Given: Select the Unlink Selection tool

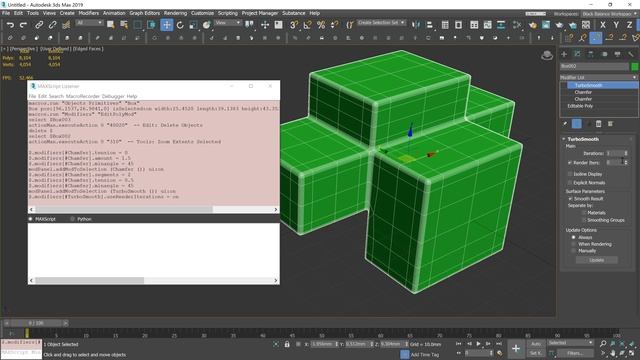Looking at the screenshot, I should [x=52, y=25].
